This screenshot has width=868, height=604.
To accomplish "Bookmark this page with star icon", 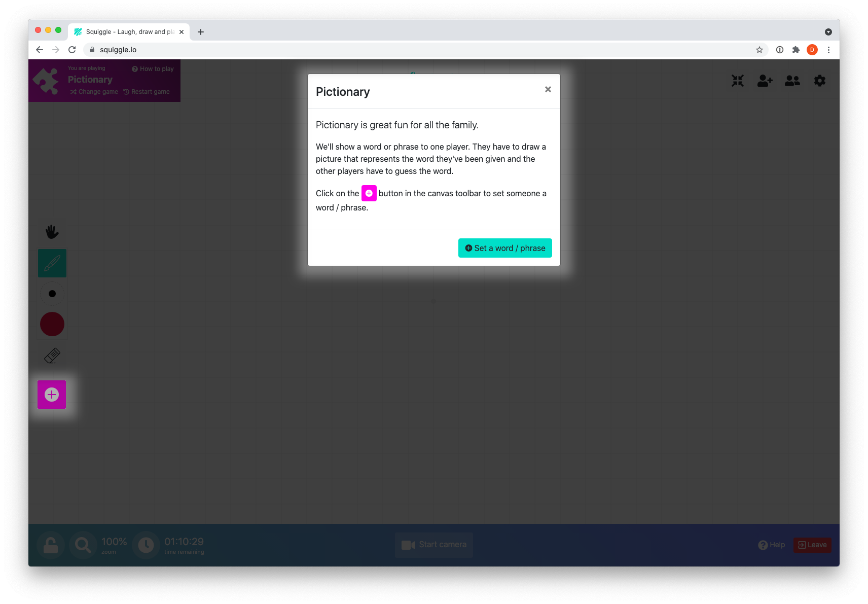I will pos(759,50).
